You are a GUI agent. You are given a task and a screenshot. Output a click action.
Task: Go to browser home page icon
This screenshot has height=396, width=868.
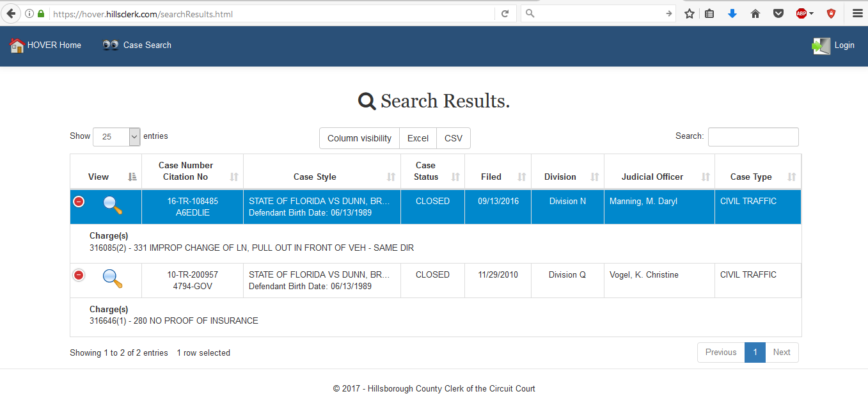pyautogui.click(x=755, y=13)
